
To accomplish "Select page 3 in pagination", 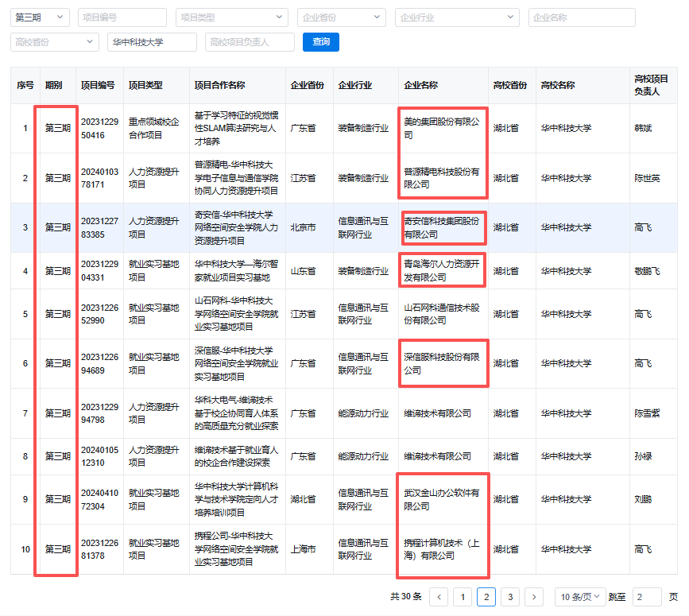I will pyautogui.click(x=510, y=597).
